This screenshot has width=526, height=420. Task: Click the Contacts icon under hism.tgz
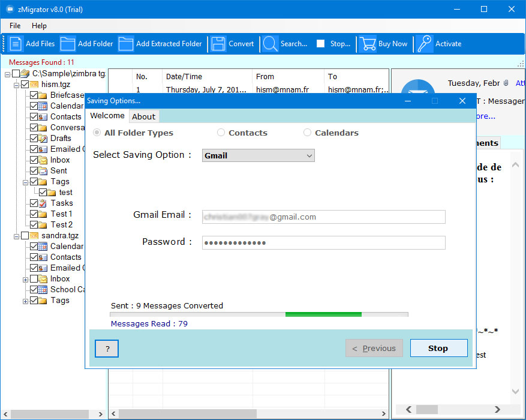coord(43,117)
